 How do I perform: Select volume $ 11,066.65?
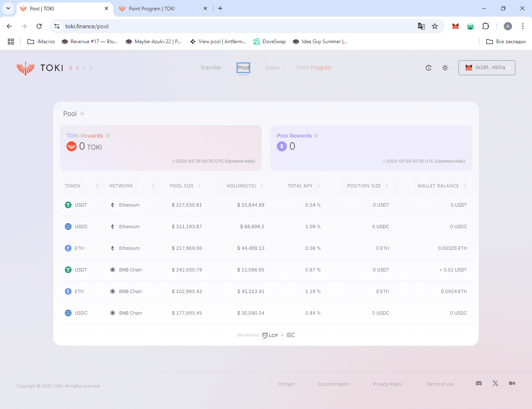click(x=251, y=270)
